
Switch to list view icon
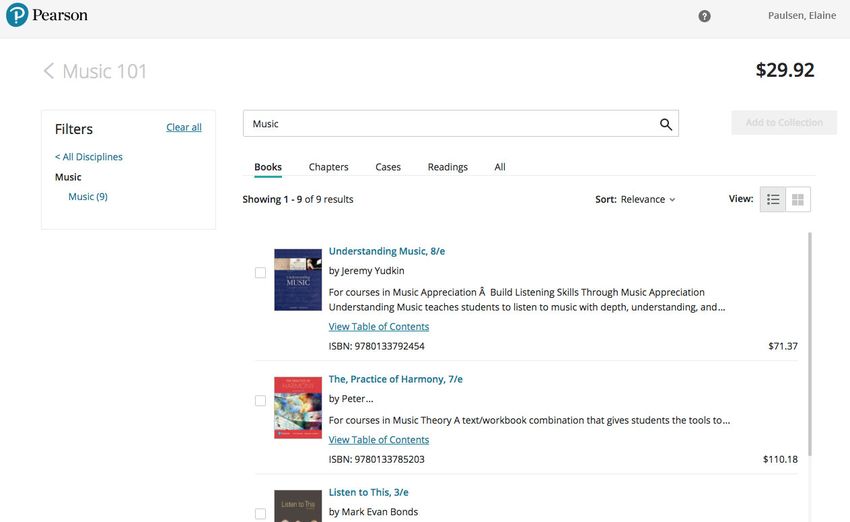pos(773,199)
